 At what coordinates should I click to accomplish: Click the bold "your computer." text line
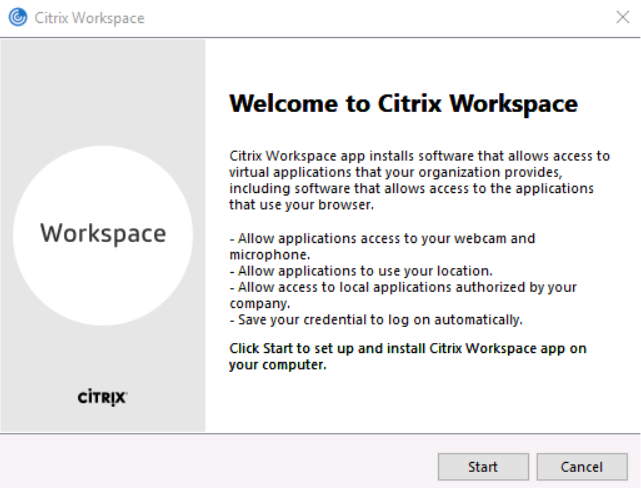click(278, 365)
